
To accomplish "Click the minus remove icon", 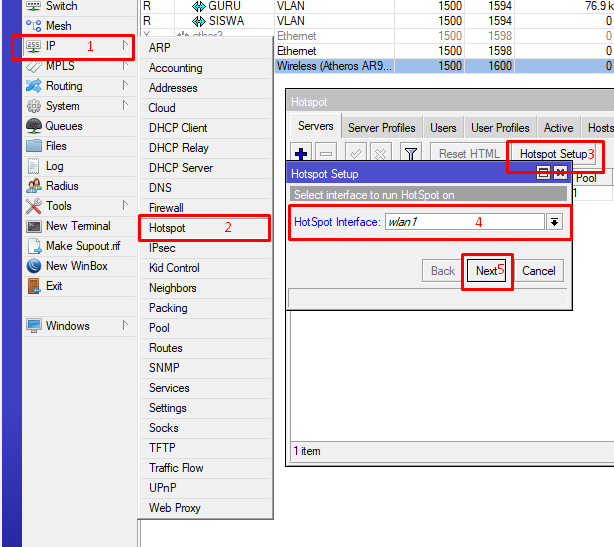I will tap(327, 153).
